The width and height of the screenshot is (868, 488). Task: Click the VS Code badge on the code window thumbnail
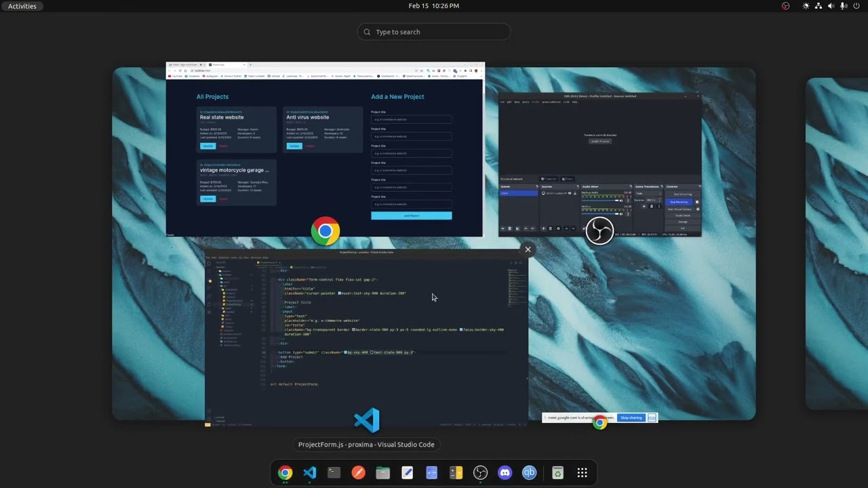tap(367, 420)
